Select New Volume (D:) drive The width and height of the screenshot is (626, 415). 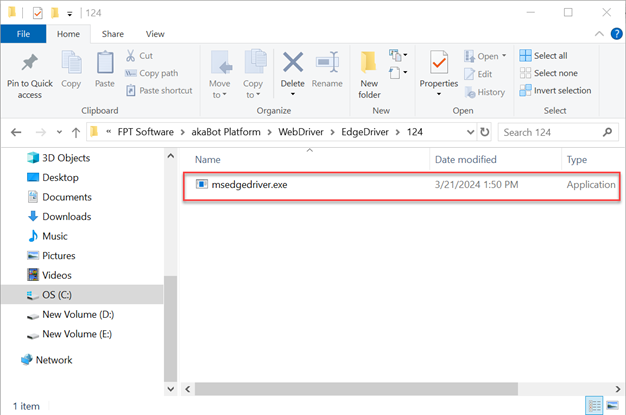[71, 315]
